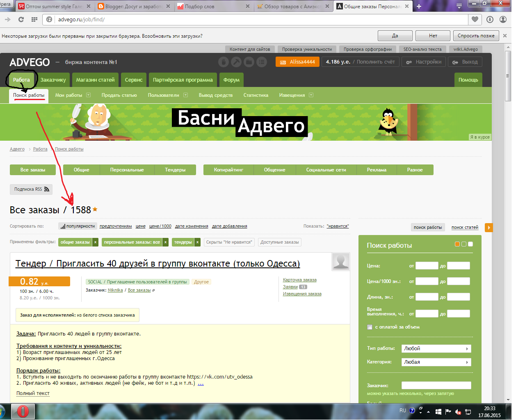Expand the Извещения dropdown arrow
Image resolution: width=525 pixels, height=420 pixels.
[x=311, y=95]
